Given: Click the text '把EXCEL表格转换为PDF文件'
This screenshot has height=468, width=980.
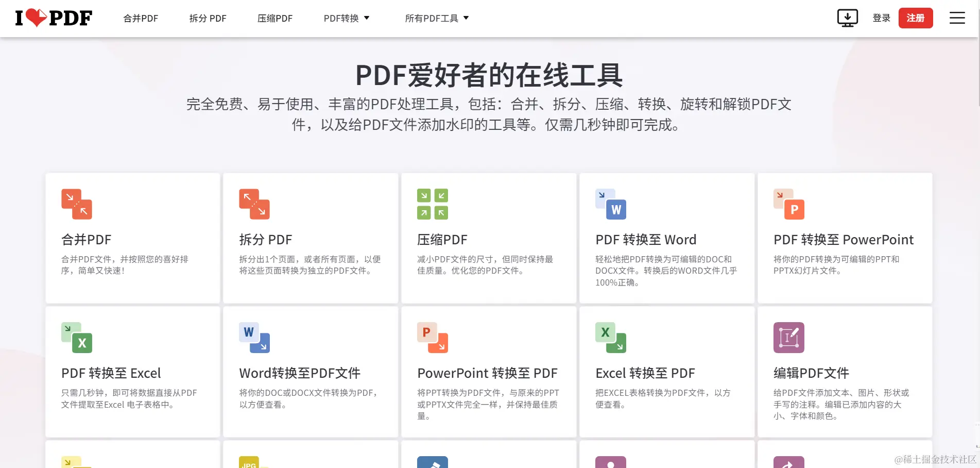Looking at the screenshot, I should coord(650,393).
